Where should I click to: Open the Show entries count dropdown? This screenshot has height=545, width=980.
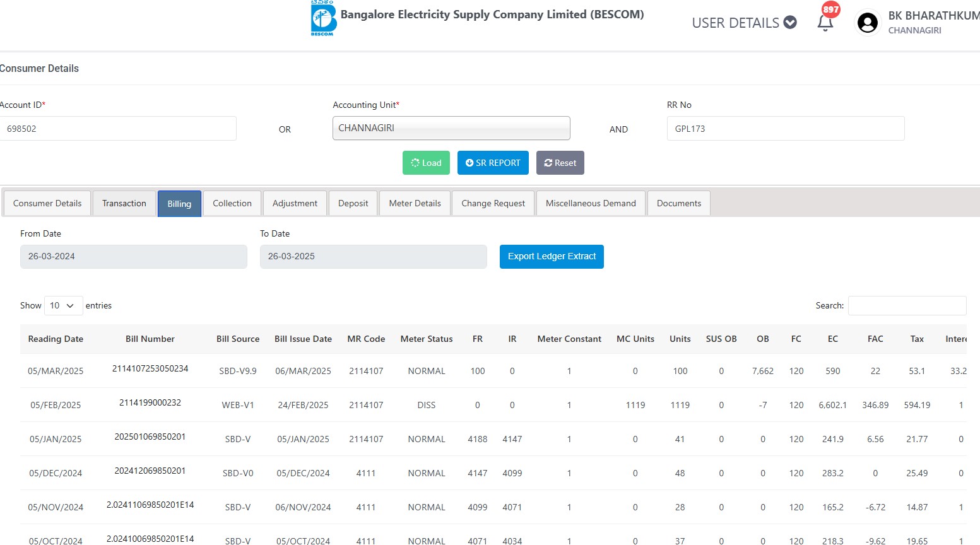pyautogui.click(x=63, y=305)
